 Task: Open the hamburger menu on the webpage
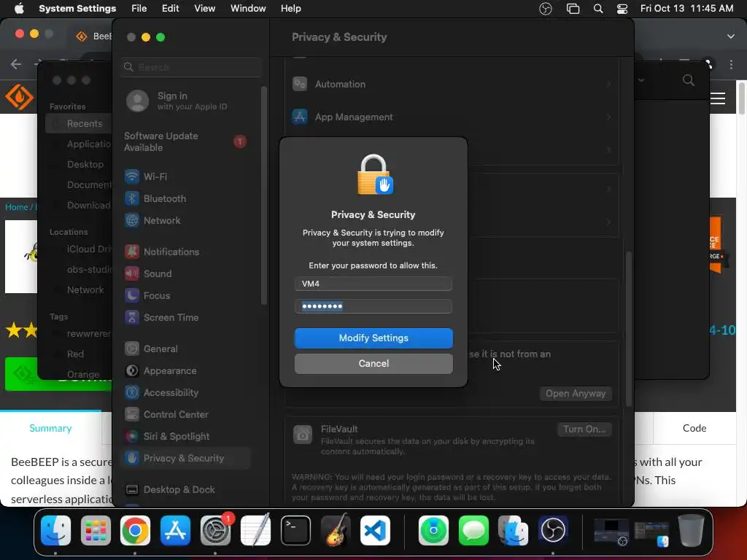[718, 98]
